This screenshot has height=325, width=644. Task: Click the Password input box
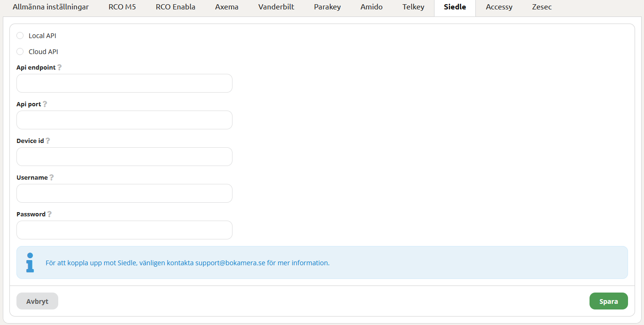point(124,230)
